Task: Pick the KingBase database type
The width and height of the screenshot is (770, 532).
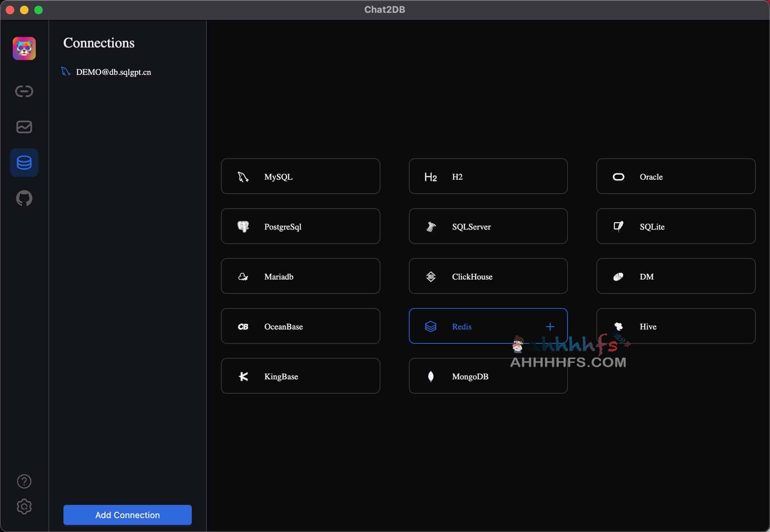Action: click(301, 376)
